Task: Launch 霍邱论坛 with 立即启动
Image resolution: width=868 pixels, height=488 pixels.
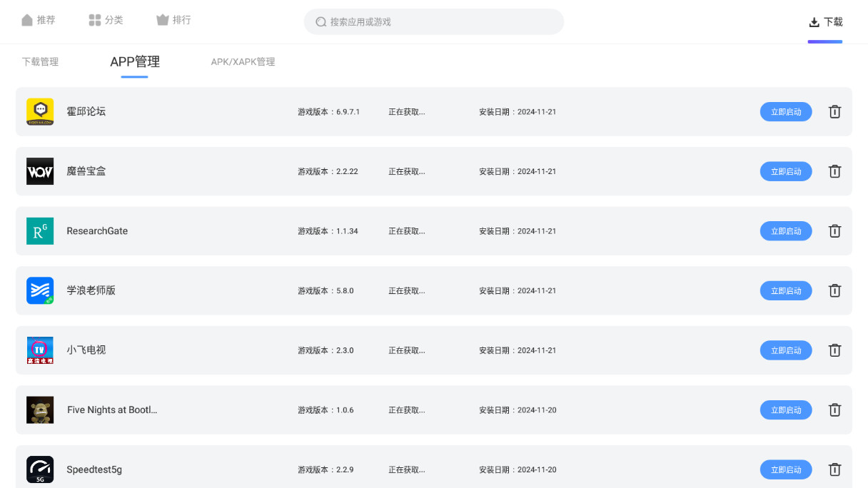Action: pos(786,112)
